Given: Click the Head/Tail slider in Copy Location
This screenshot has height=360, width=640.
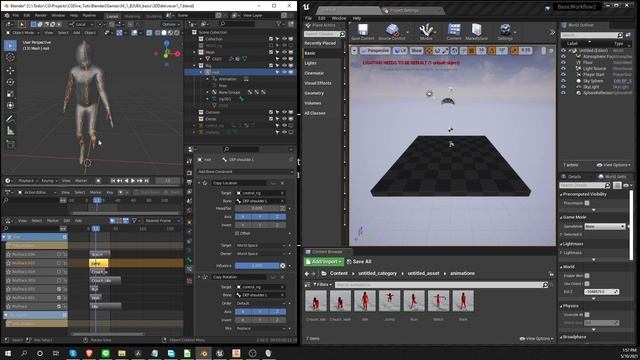Looking at the screenshot, I should (x=257, y=208).
